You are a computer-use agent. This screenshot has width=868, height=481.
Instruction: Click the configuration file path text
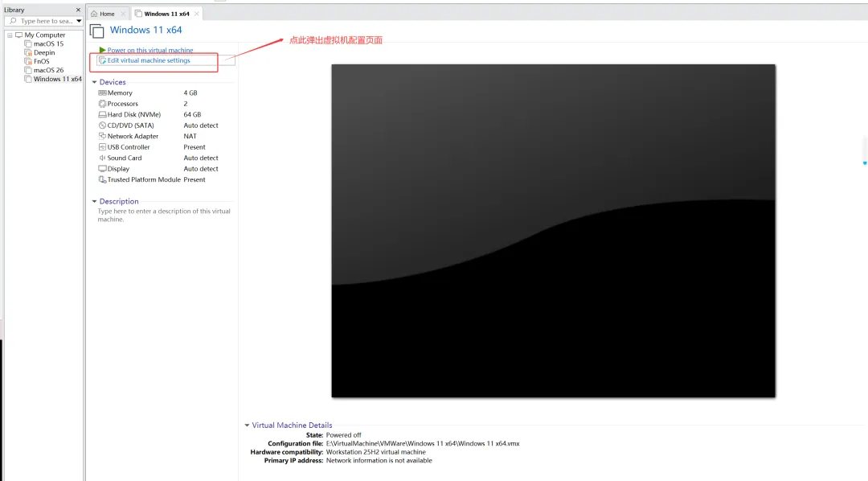423,443
